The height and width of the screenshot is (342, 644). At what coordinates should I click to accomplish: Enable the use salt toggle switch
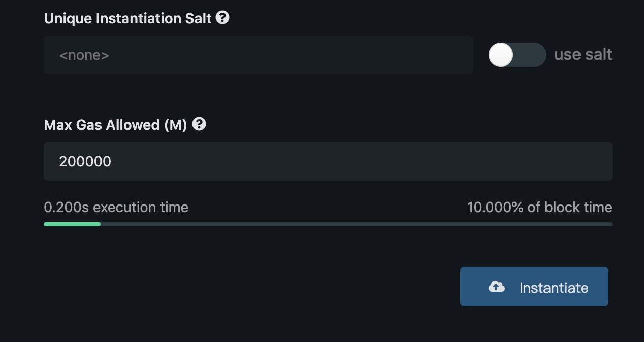[x=517, y=55]
